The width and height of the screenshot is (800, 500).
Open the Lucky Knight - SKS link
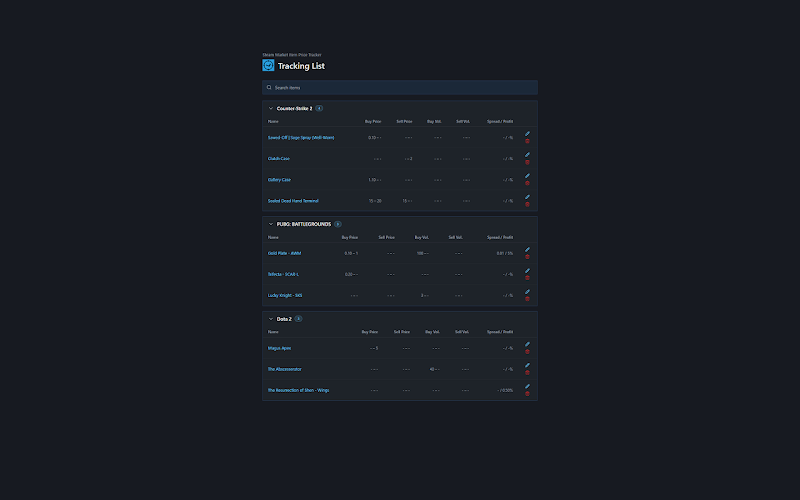coord(285,295)
